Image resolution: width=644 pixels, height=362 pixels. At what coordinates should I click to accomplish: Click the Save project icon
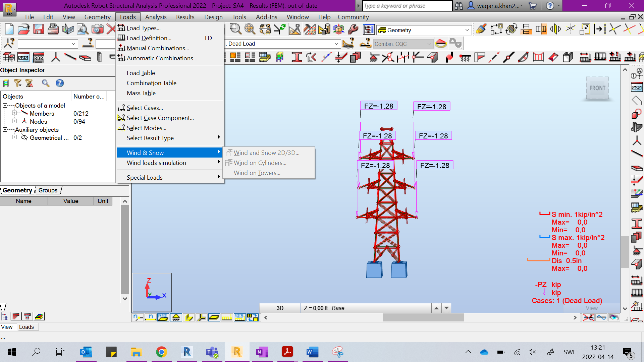(x=39, y=29)
